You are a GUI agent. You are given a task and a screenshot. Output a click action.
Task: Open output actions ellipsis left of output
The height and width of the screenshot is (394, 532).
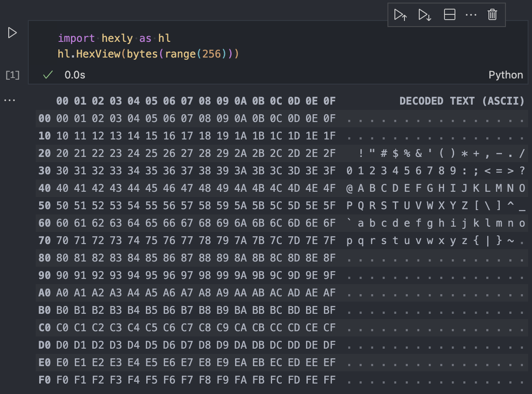coord(10,101)
